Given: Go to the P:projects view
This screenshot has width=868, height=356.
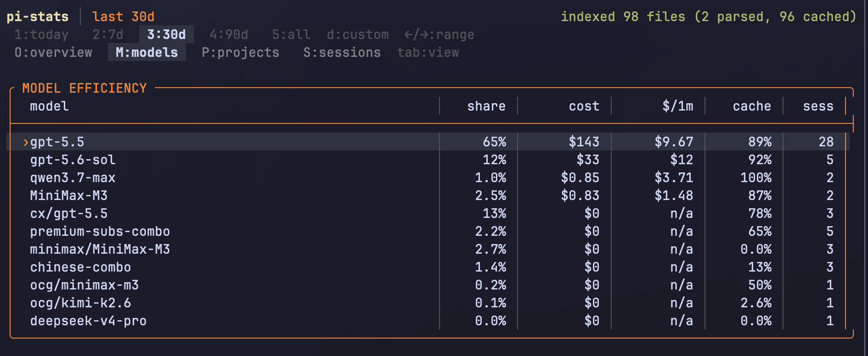Looking at the screenshot, I should click(241, 52).
